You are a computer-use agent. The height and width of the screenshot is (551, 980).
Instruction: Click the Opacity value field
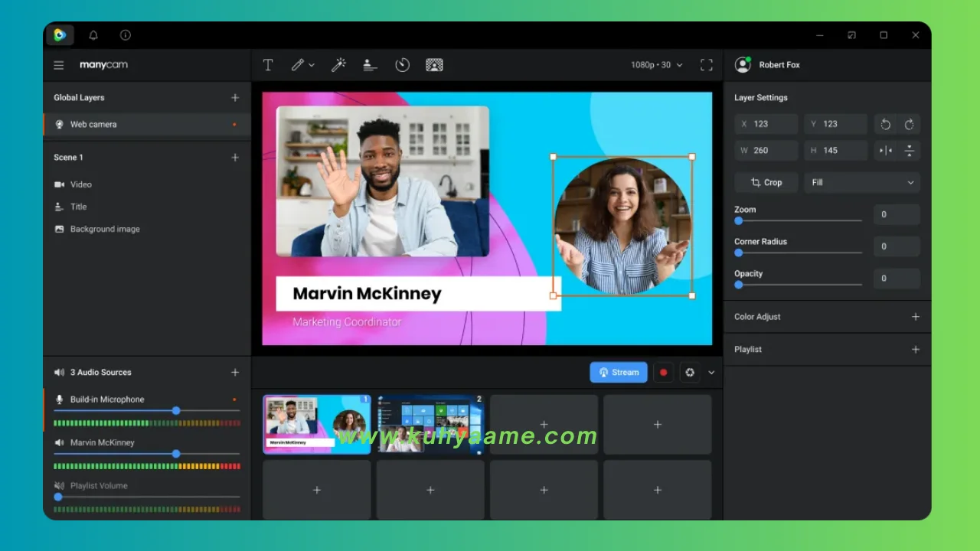897,279
